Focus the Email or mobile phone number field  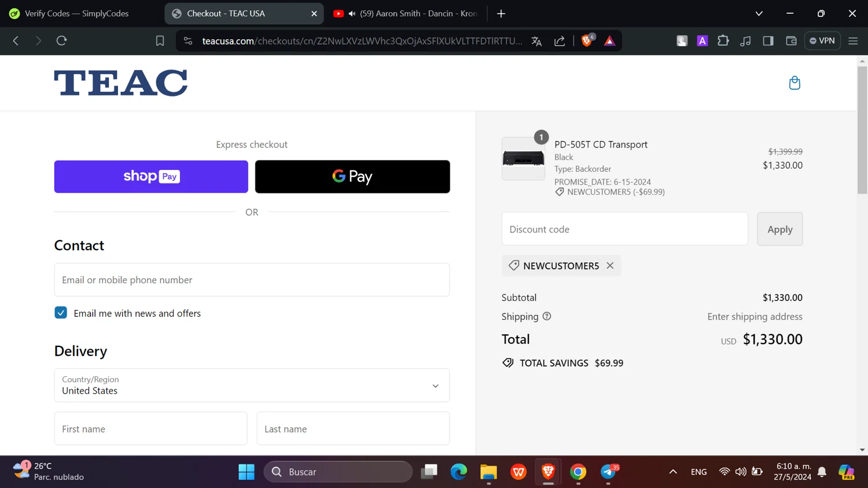[x=252, y=280]
